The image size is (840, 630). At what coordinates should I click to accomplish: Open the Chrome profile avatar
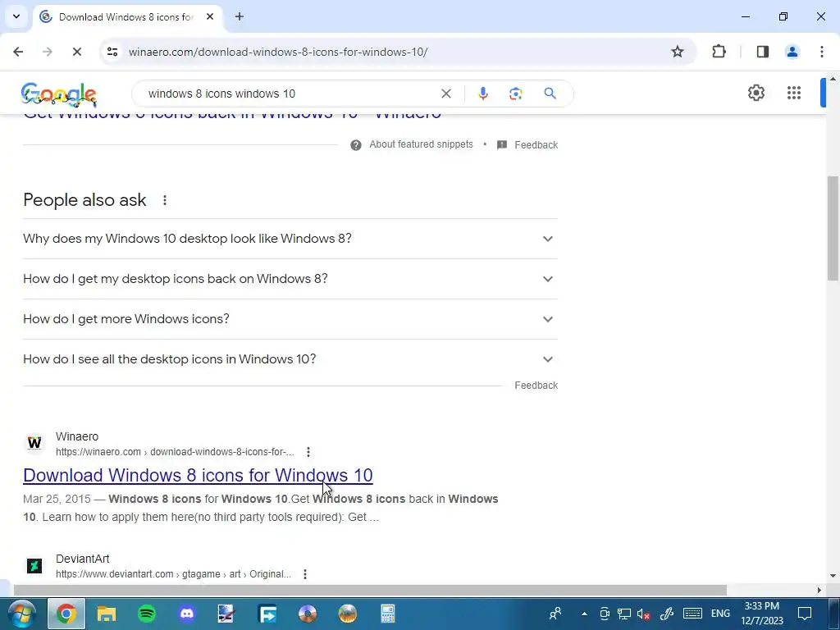[792, 52]
